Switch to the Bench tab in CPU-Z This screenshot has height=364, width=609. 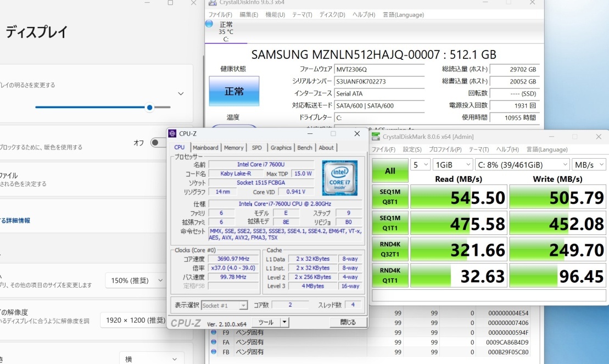tap(304, 148)
